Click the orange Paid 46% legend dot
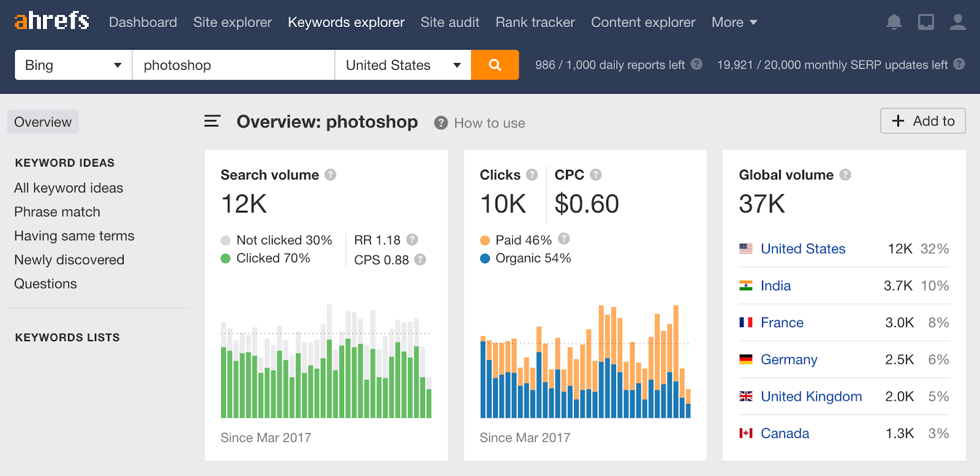This screenshot has height=476, width=980. click(x=485, y=240)
